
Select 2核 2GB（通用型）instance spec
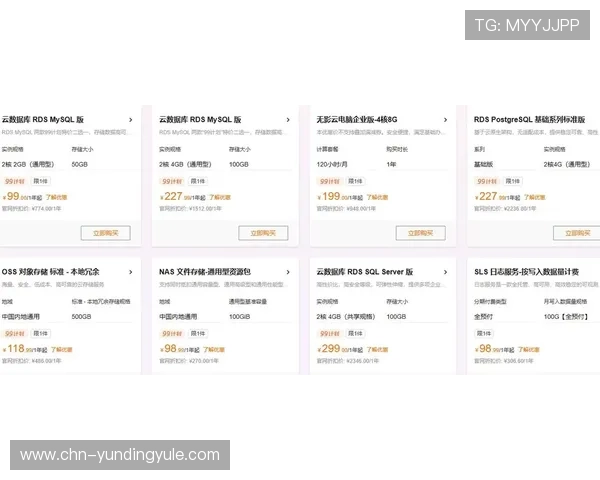click(x=28, y=165)
